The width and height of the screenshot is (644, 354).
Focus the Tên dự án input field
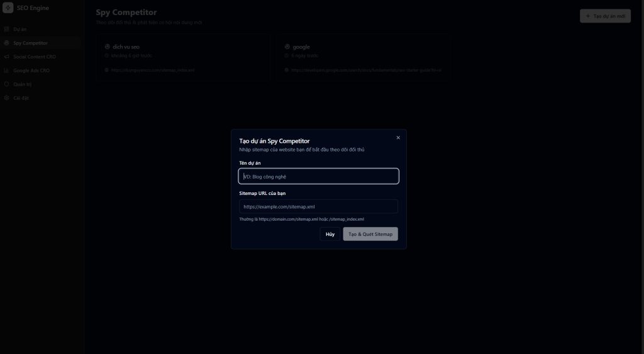[318, 176]
